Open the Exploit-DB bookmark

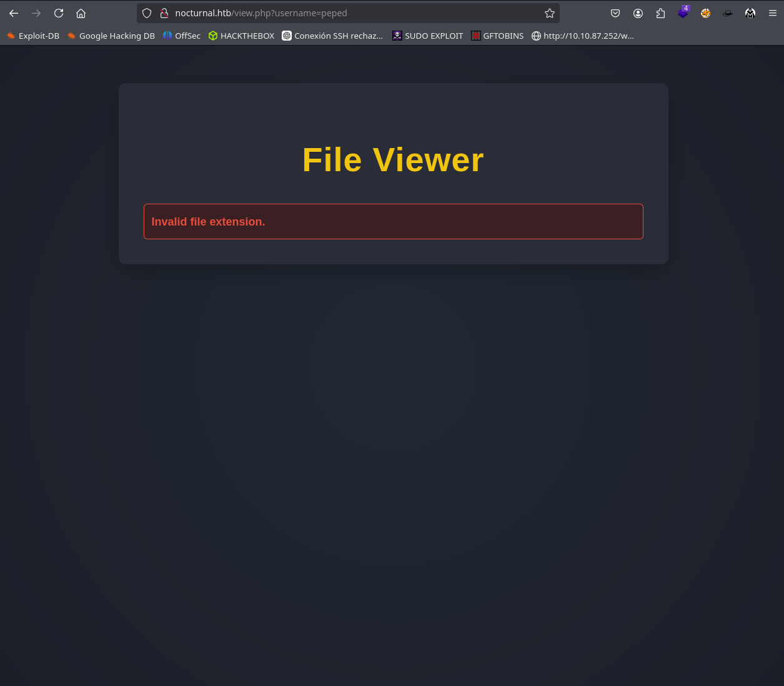click(x=33, y=36)
